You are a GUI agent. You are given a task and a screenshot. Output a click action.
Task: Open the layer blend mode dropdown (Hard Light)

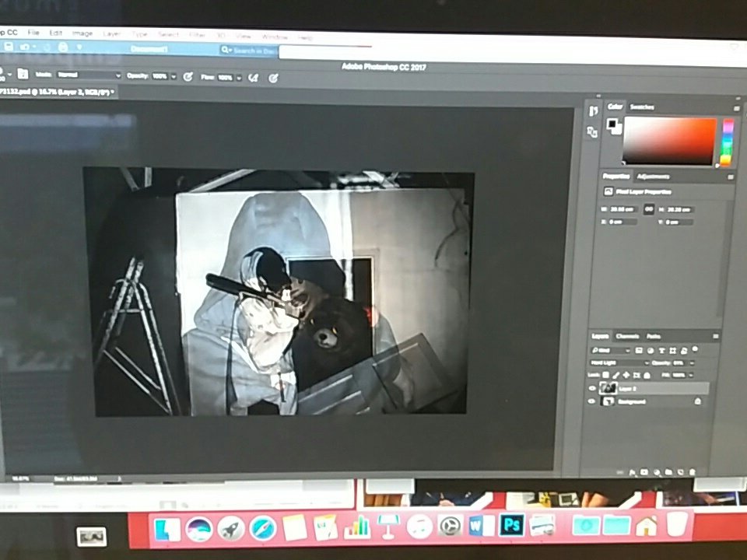pyautogui.click(x=619, y=363)
